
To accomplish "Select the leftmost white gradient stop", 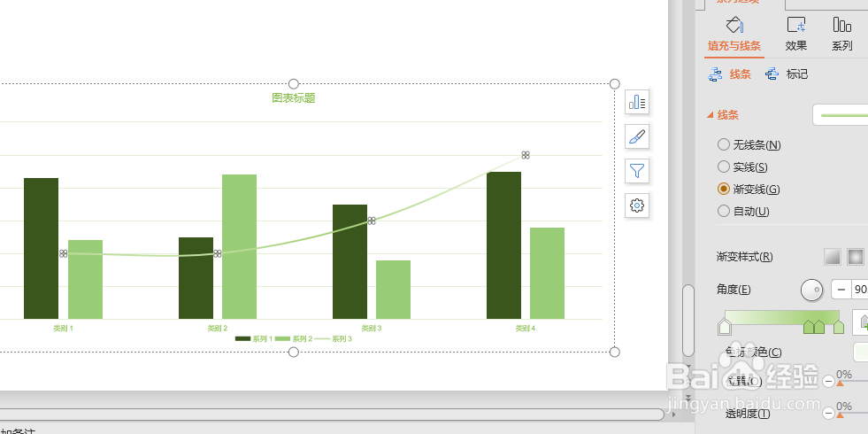I will [x=724, y=327].
